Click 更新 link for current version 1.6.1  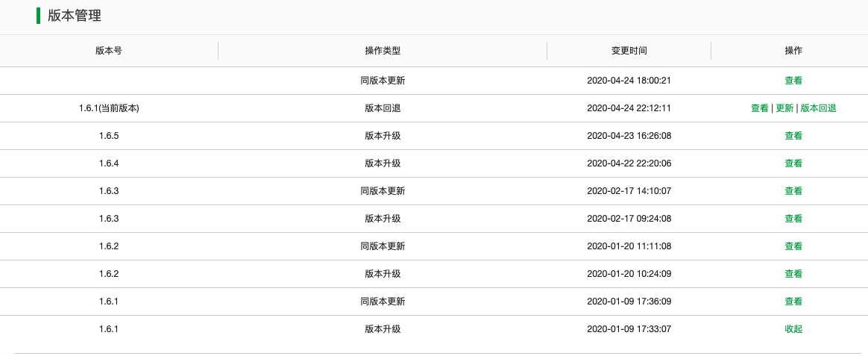click(x=784, y=108)
